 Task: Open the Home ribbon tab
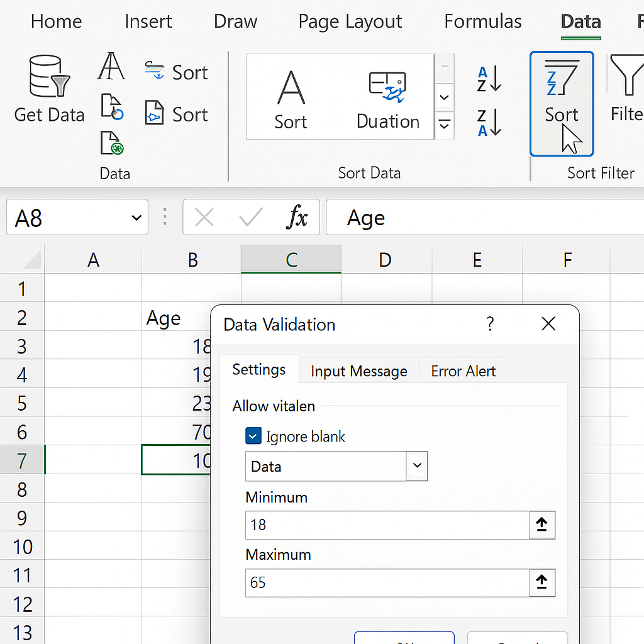56,21
